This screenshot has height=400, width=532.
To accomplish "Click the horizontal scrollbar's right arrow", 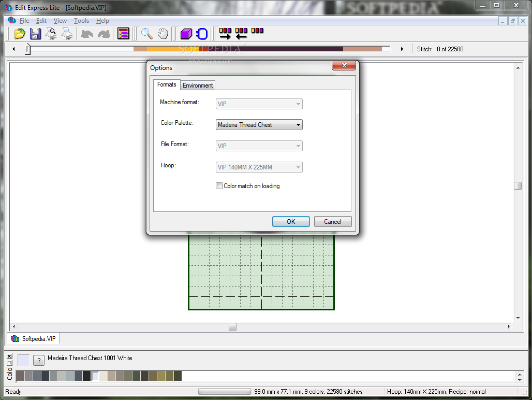I will coord(509,326).
